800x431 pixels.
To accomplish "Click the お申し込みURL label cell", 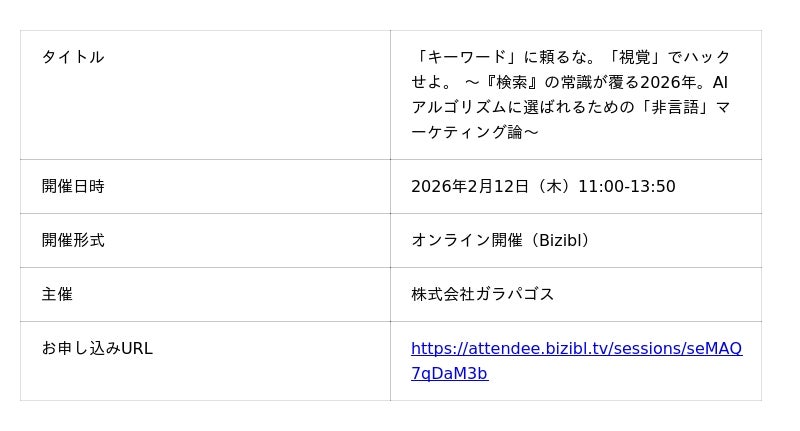I will coord(97,348).
